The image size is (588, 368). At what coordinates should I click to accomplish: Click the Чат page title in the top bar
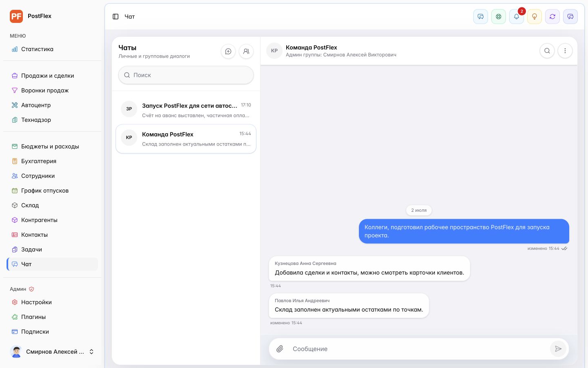pyautogui.click(x=129, y=17)
